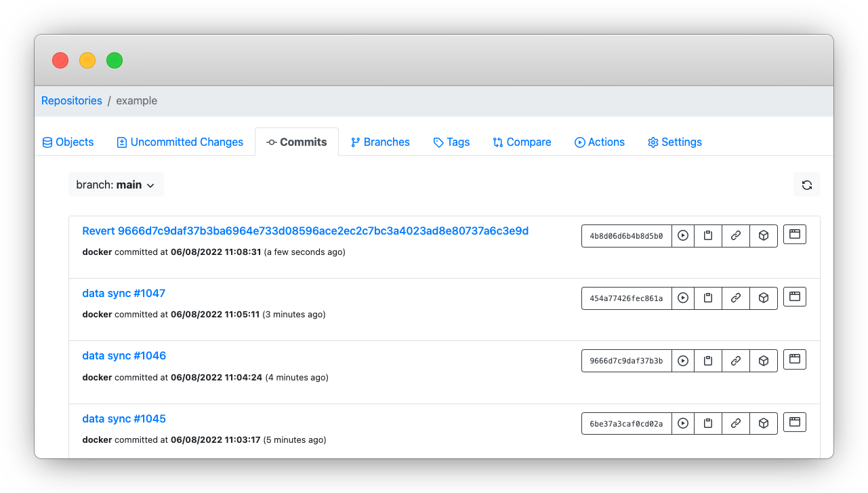
Task: Click the play icon for data sync #1045
Action: pos(683,422)
